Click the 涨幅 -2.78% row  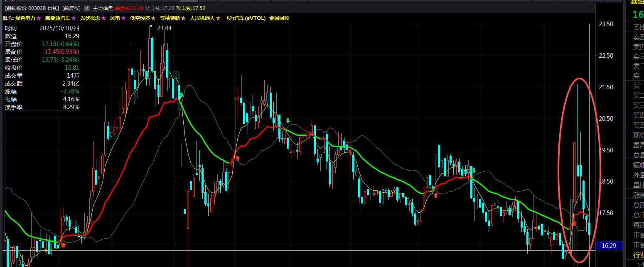(x=42, y=91)
